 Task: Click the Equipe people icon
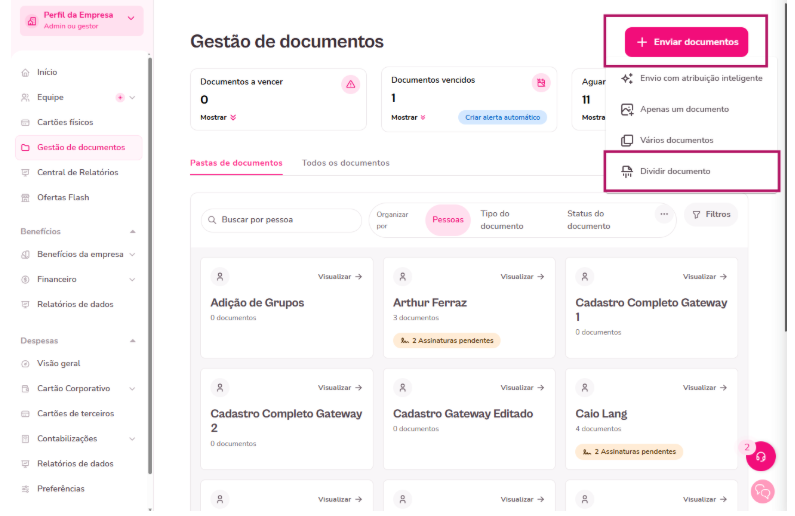(x=25, y=97)
